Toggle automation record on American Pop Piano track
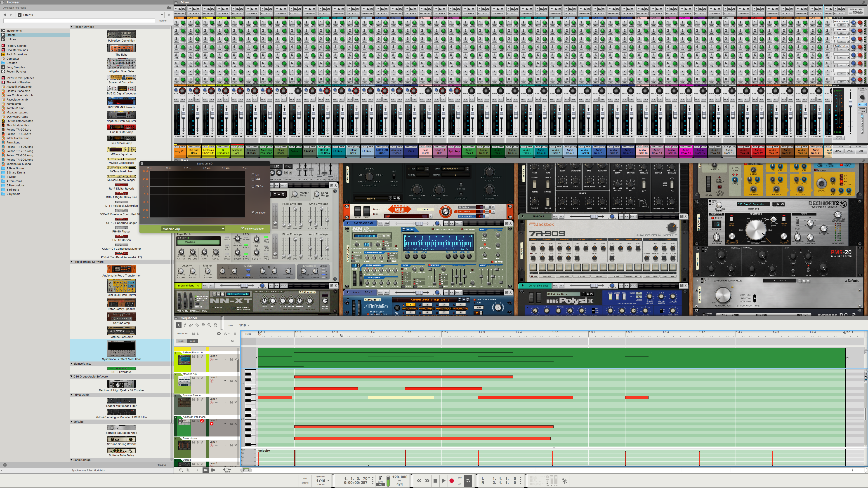Screen dimensions: 868x488 tap(202, 421)
